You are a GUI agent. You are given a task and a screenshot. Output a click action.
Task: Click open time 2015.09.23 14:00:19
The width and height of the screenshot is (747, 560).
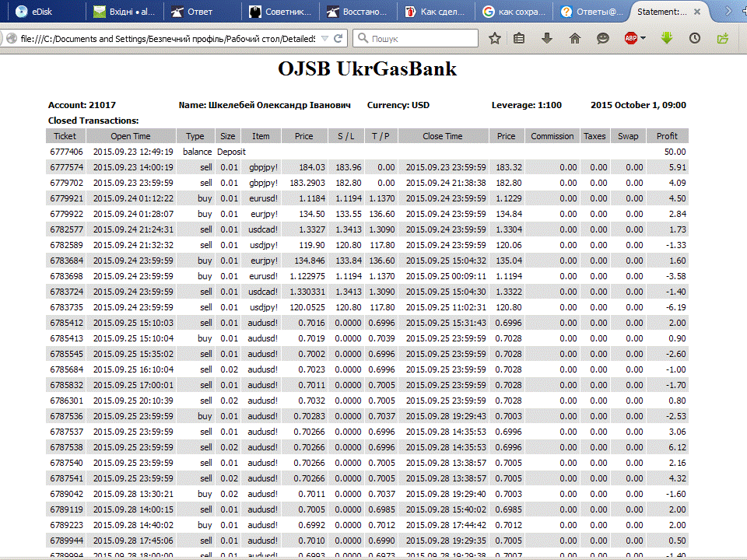pyautogui.click(x=133, y=168)
